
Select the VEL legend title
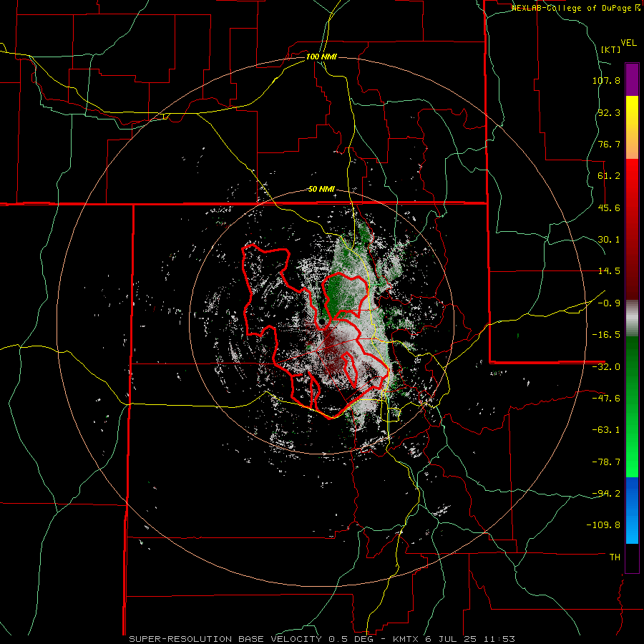tap(628, 43)
